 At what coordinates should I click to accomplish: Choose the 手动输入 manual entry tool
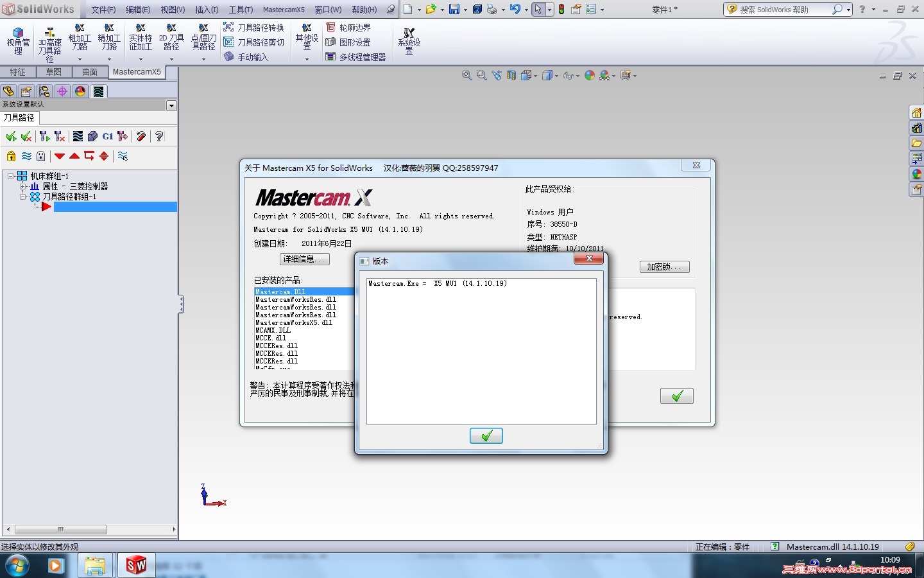pos(246,57)
